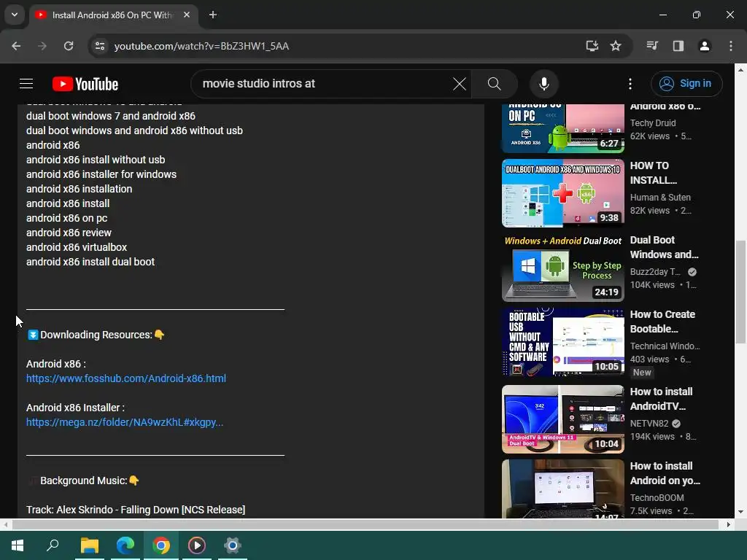Open Chrome profile icon
This screenshot has width=747, height=560.
705,46
